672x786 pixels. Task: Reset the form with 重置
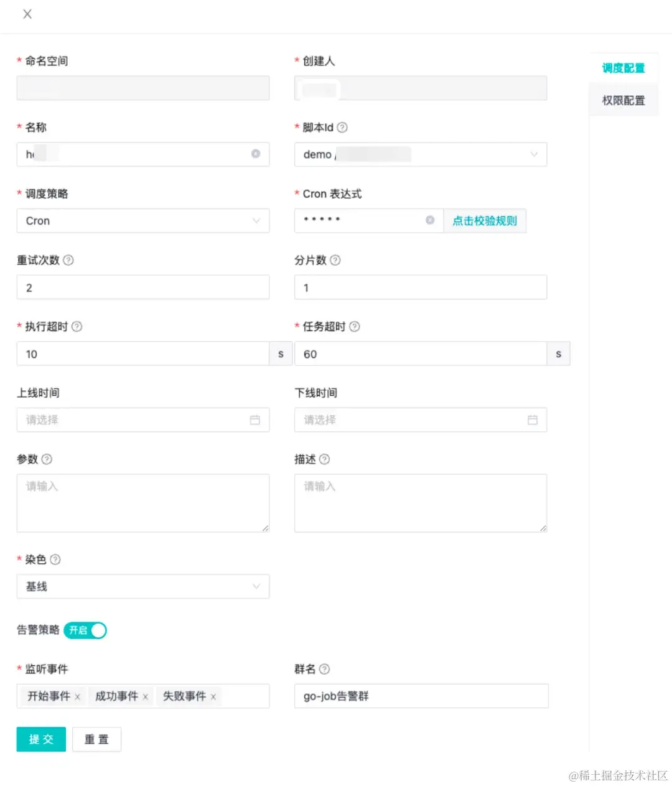tap(96, 739)
